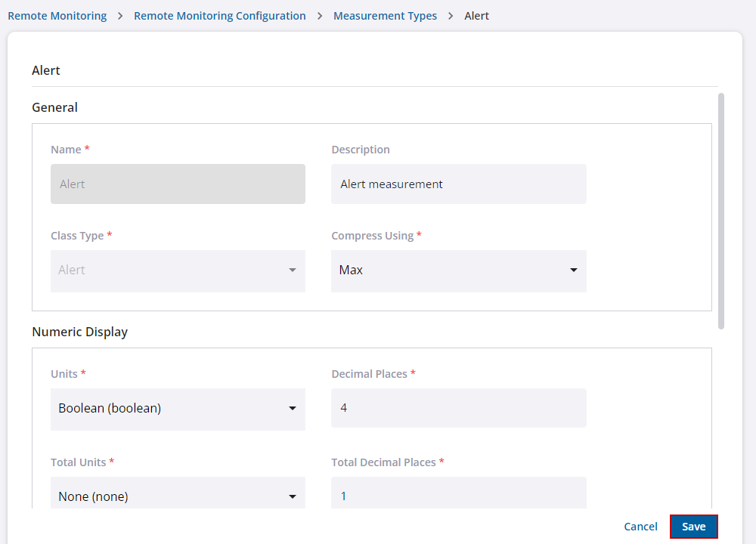The image size is (756, 544).
Task: Navigate to Remote Monitoring Configuration breadcrumb
Action: click(220, 16)
